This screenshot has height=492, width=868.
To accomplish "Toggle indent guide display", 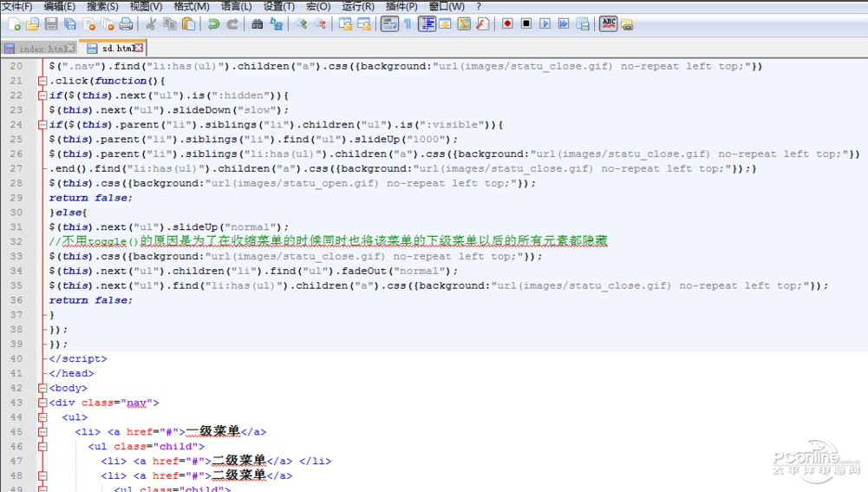I will [427, 23].
